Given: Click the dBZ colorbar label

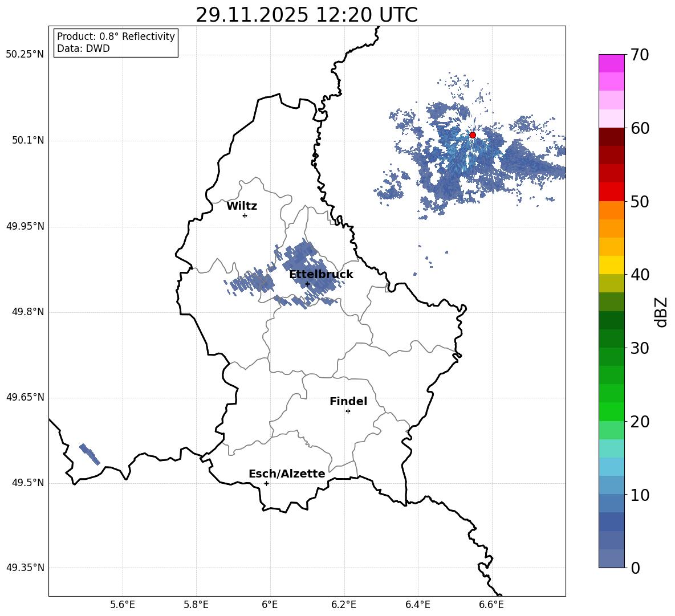Looking at the screenshot, I should click(x=660, y=312).
